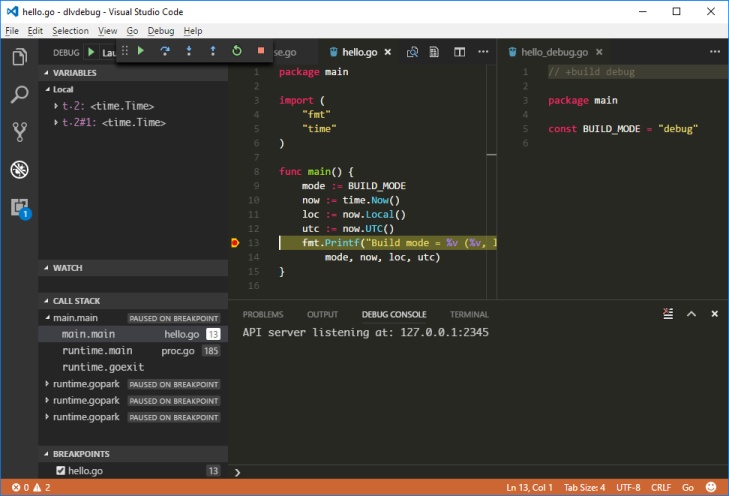Open the Extensions view with badge
The height and width of the screenshot is (496, 729).
tap(20, 208)
